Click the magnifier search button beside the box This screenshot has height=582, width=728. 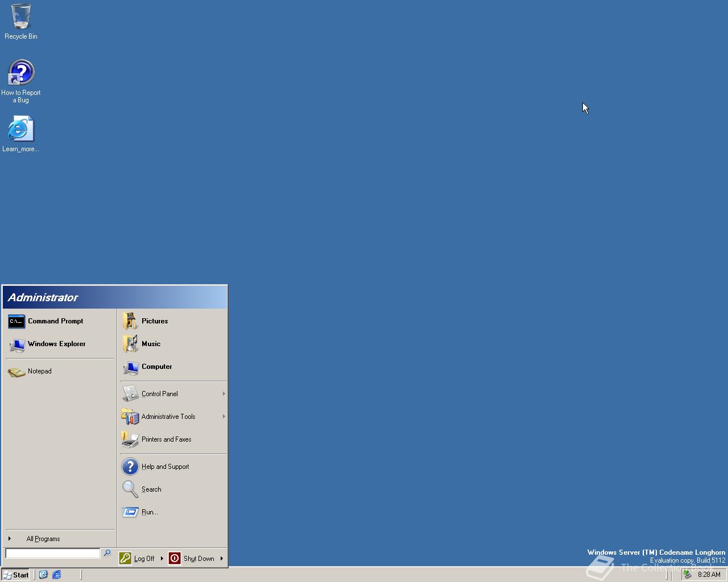click(x=107, y=553)
